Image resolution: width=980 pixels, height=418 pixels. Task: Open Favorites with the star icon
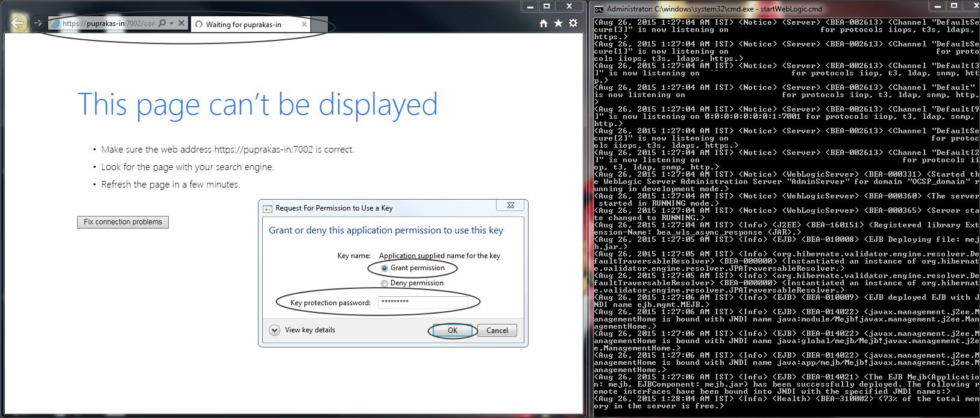click(x=558, y=23)
